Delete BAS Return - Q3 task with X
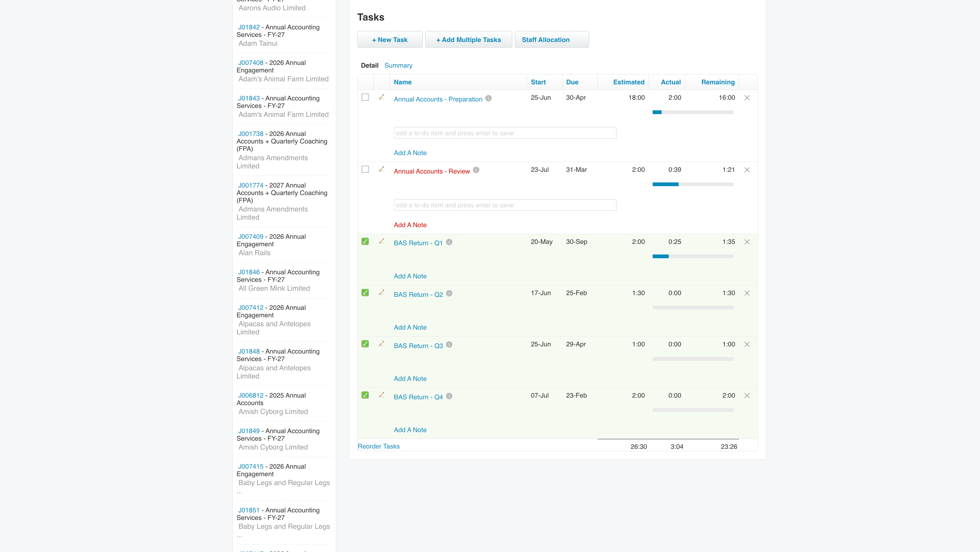980x552 pixels. coord(747,344)
